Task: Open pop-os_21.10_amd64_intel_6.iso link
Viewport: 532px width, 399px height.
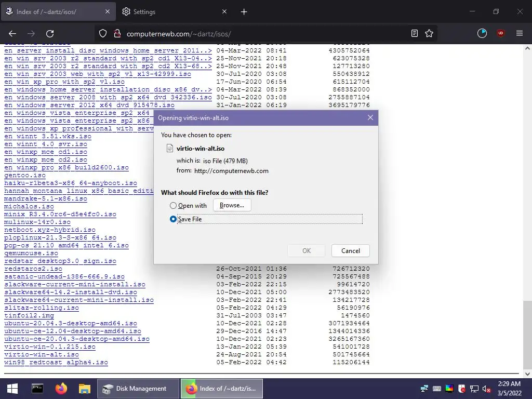Action: (66, 246)
